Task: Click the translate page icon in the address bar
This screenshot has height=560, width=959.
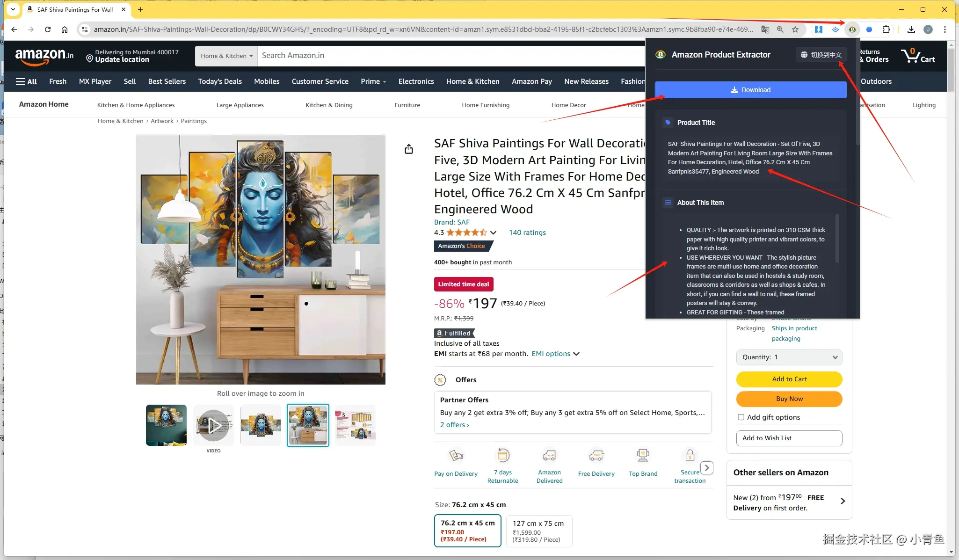Action: (765, 29)
